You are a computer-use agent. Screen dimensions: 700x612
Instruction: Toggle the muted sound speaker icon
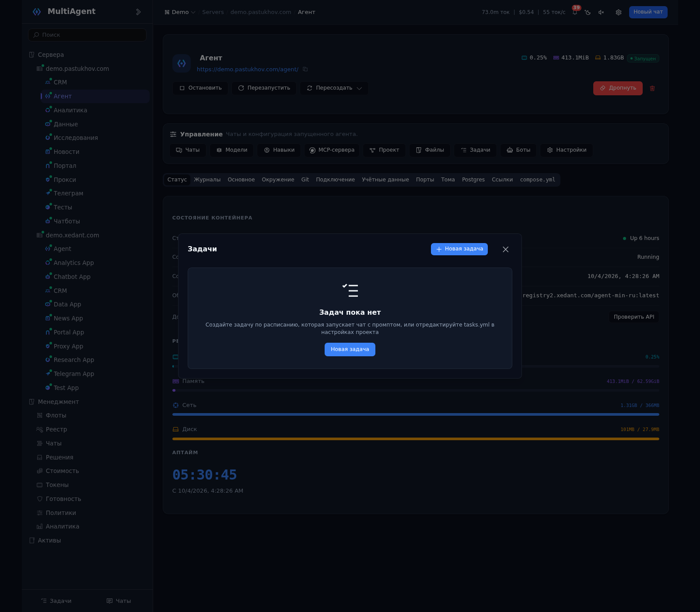(x=601, y=12)
